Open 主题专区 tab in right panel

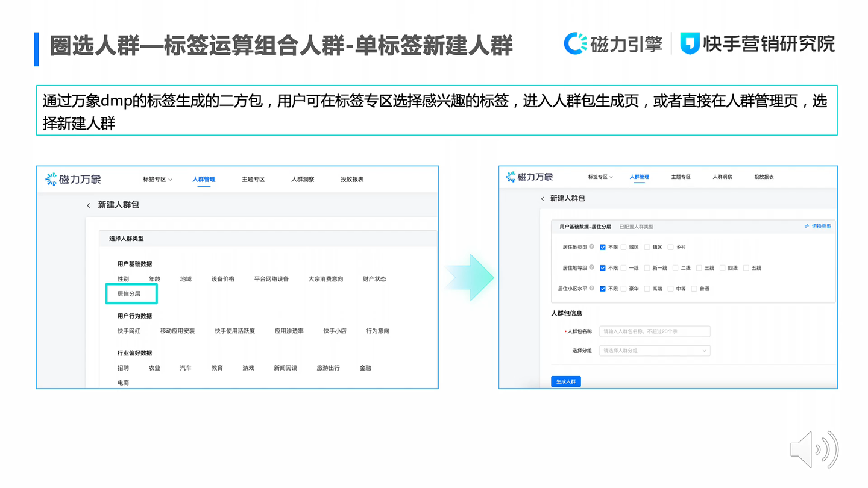[x=681, y=177]
